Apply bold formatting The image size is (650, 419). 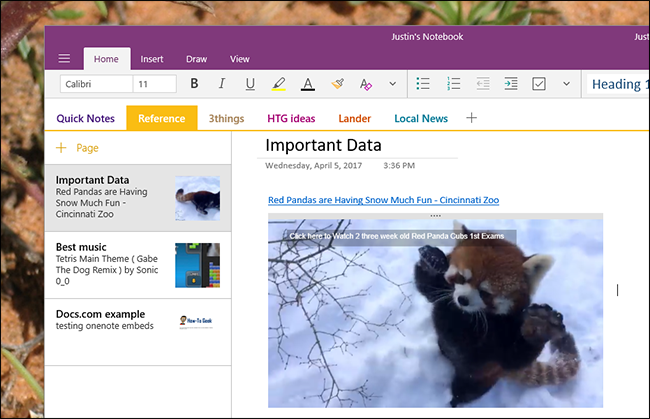coord(194,84)
